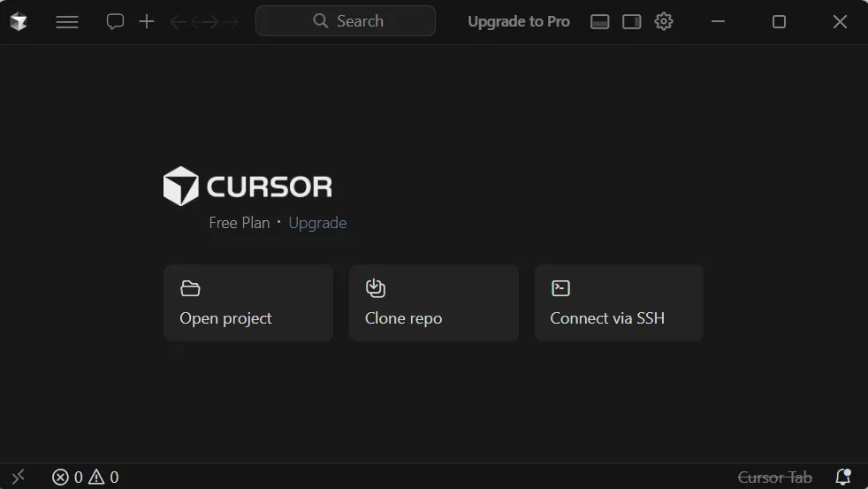Click the Upgrade link beside Free Plan

pyautogui.click(x=317, y=223)
